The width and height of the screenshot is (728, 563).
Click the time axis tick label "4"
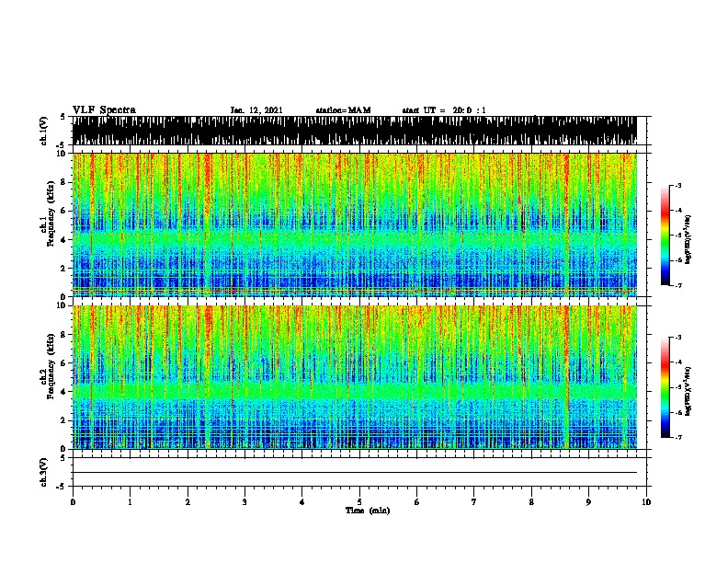[x=302, y=502]
